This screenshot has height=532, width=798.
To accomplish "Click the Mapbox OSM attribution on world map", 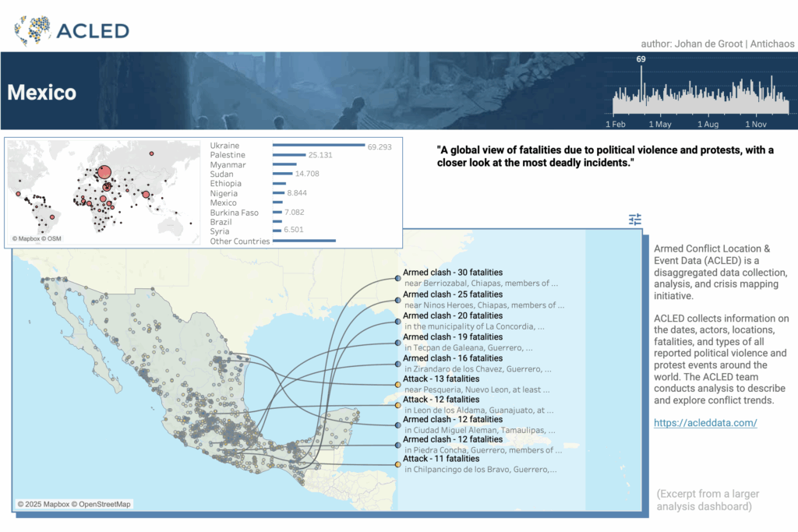I will (37, 238).
